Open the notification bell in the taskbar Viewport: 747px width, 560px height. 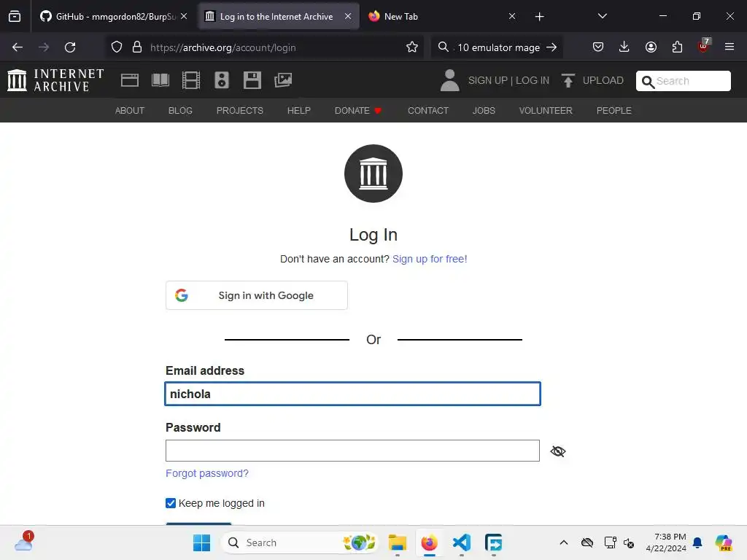tap(697, 542)
